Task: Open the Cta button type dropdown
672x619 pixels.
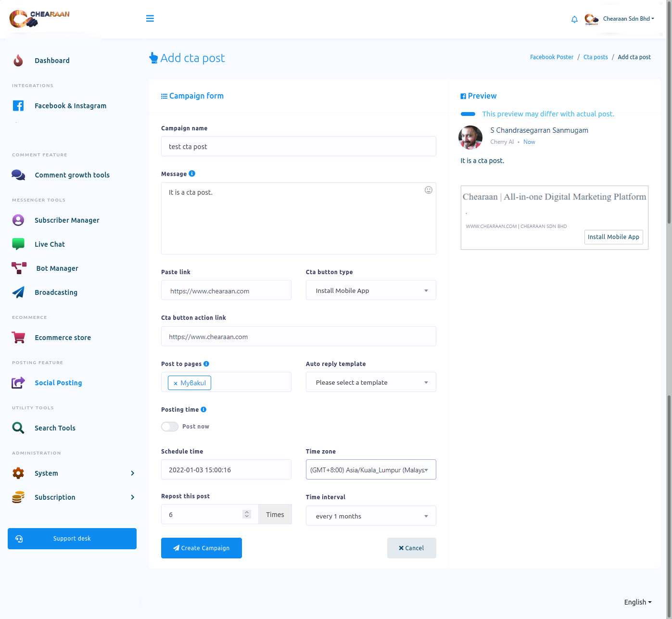Action: click(370, 291)
